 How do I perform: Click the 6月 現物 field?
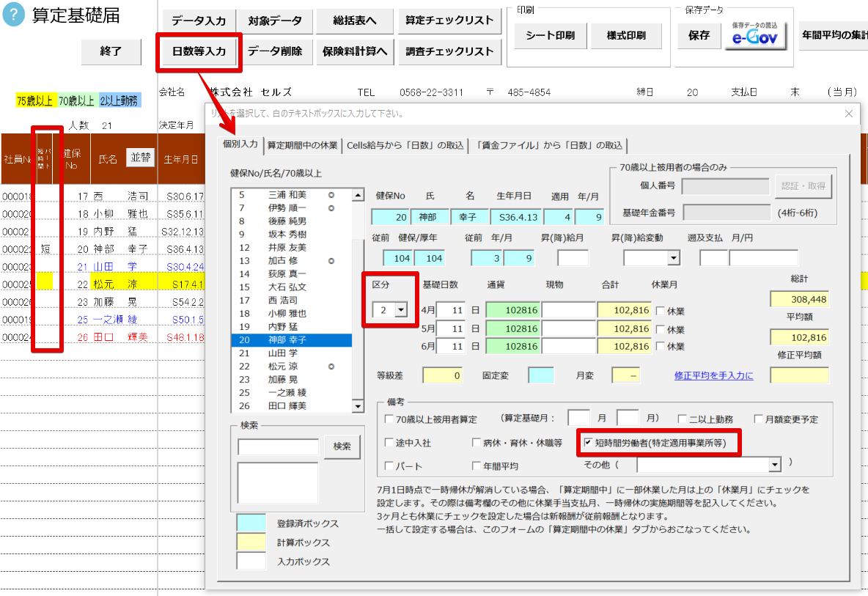point(569,347)
